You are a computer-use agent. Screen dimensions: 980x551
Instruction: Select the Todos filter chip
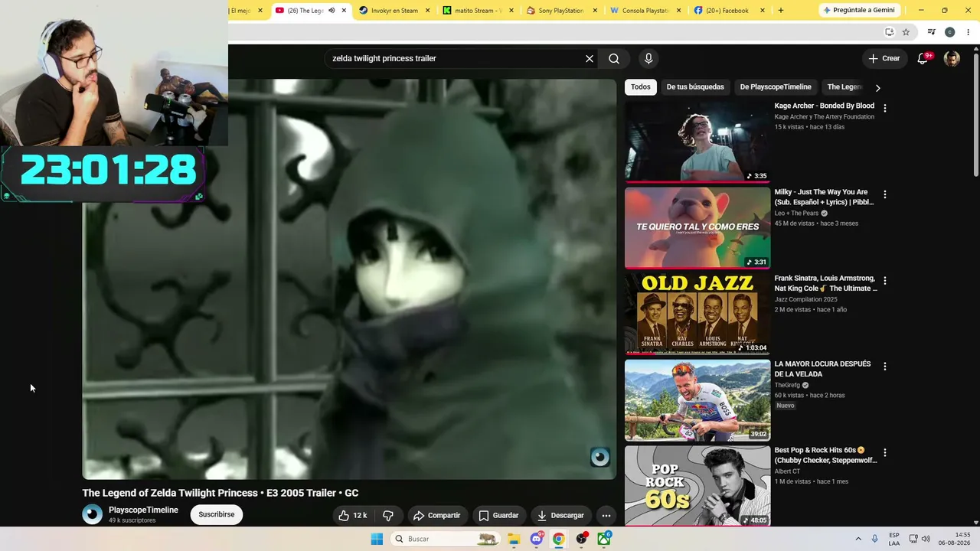(641, 87)
